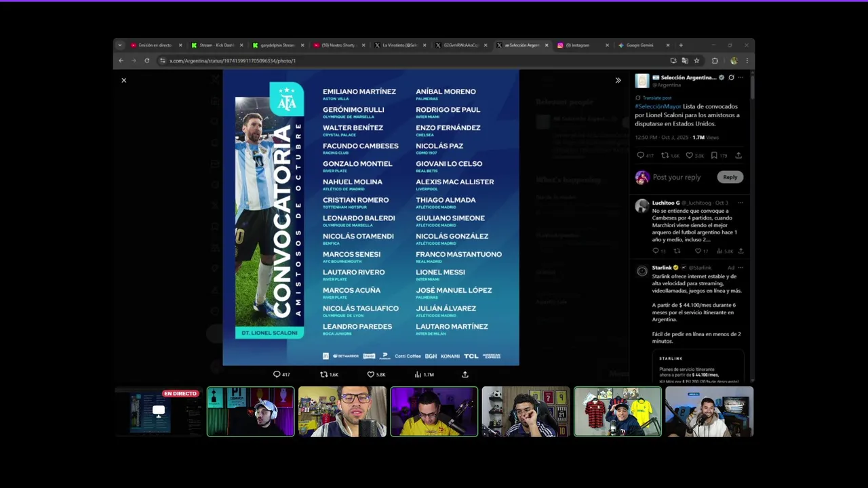Click share icon below the photo
868x488 pixels.
(465, 374)
